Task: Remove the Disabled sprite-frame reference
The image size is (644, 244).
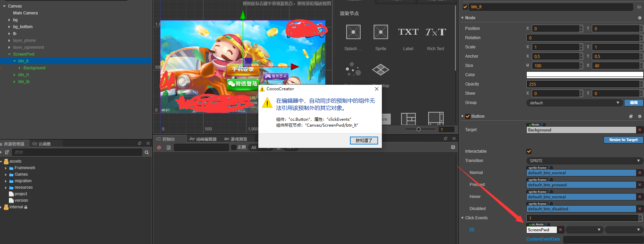Action: click(x=640, y=209)
